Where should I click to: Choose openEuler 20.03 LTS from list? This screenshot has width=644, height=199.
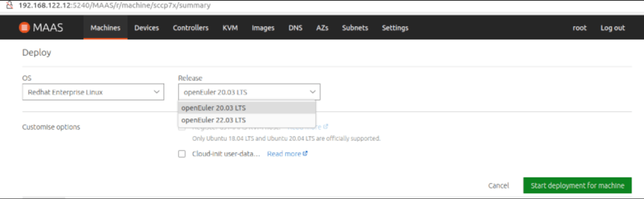point(214,108)
